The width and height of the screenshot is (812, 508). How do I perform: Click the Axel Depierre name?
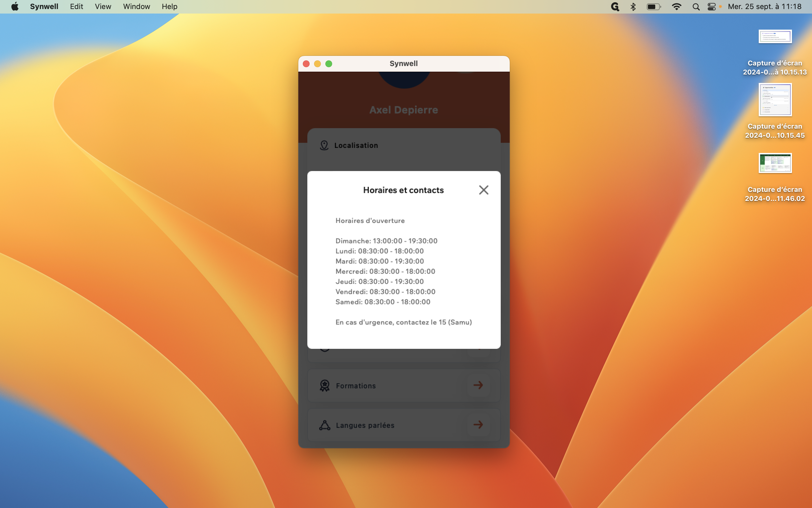(x=404, y=110)
